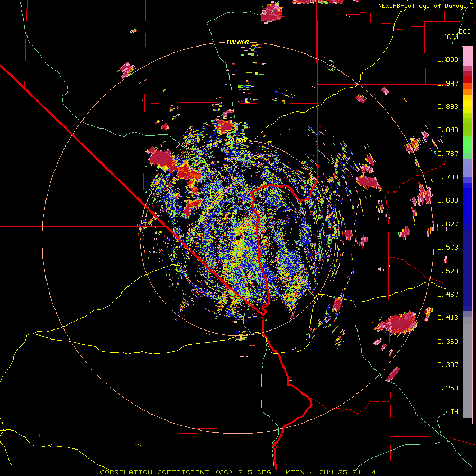Click the 0.787 scale value

pos(448,153)
